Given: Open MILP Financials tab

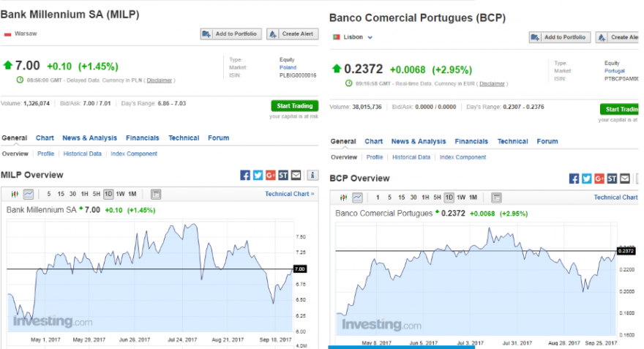Looking at the screenshot, I should 143,138.
